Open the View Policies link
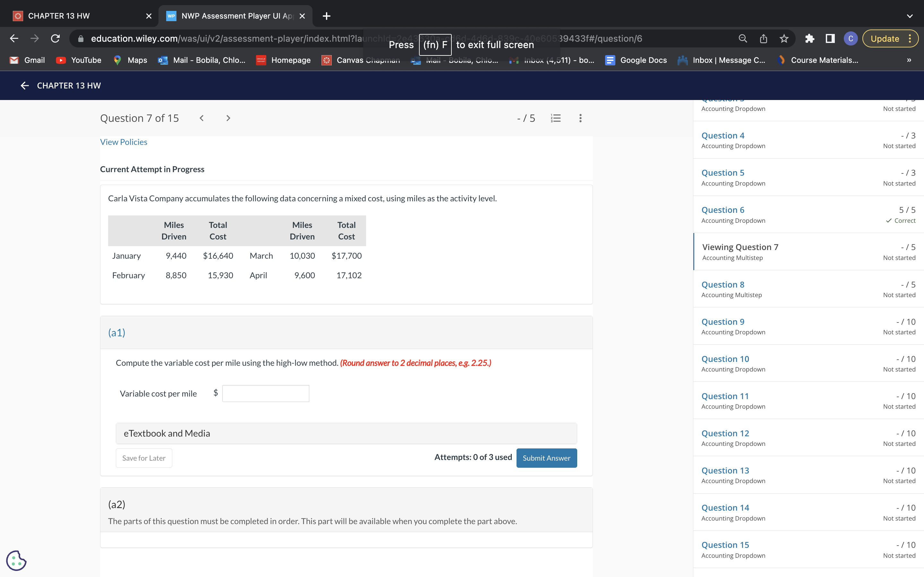This screenshot has width=924, height=577. click(123, 142)
